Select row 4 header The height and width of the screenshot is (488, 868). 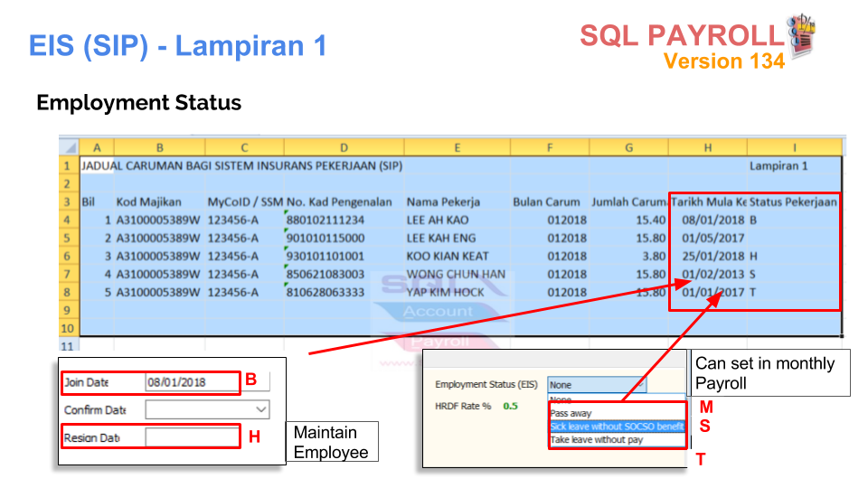[69, 221]
